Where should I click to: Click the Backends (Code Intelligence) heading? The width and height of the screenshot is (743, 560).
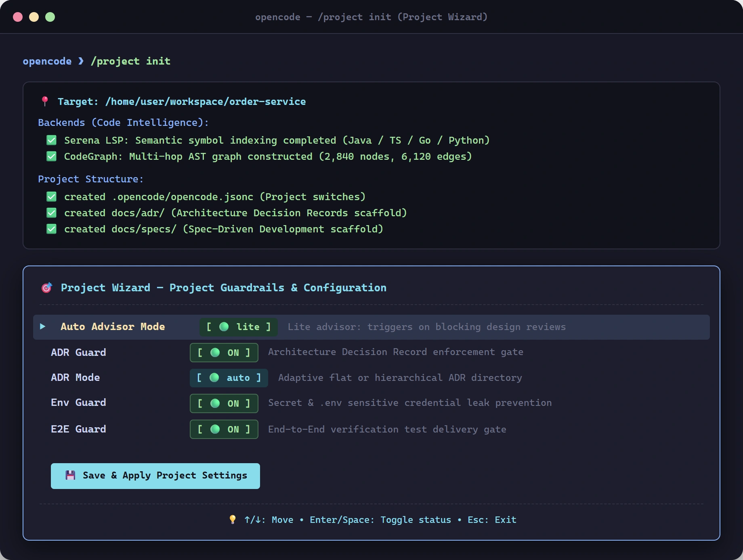[123, 123]
